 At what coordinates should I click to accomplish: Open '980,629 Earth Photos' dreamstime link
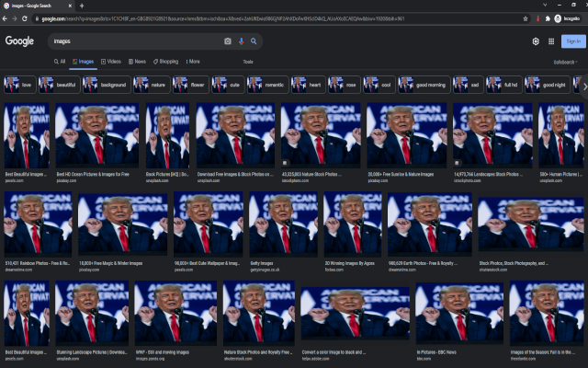coord(423,263)
